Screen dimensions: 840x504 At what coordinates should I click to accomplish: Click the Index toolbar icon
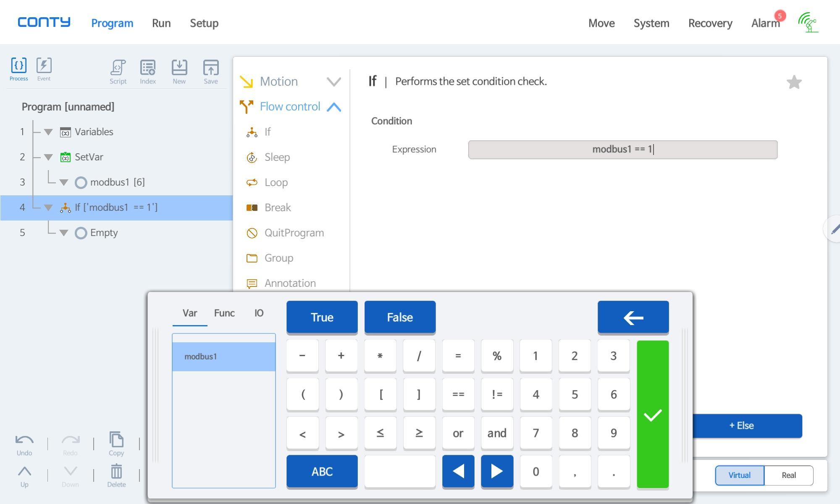(148, 72)
